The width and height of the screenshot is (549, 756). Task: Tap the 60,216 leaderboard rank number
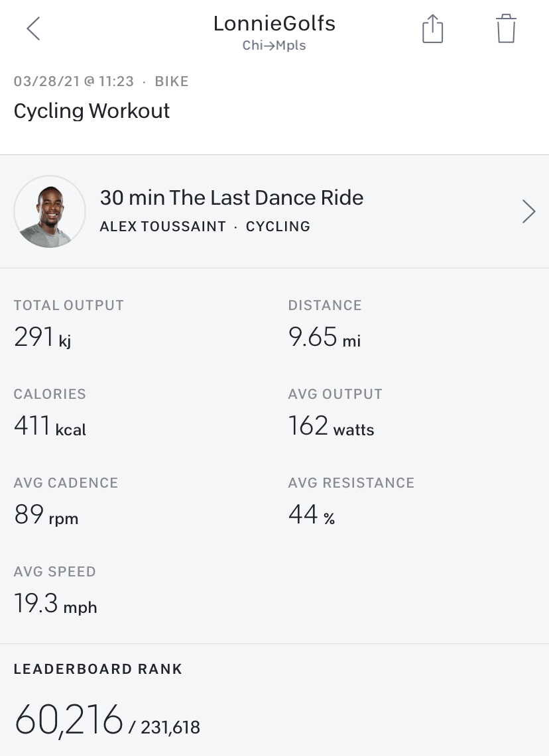click(x=69, y=720)
